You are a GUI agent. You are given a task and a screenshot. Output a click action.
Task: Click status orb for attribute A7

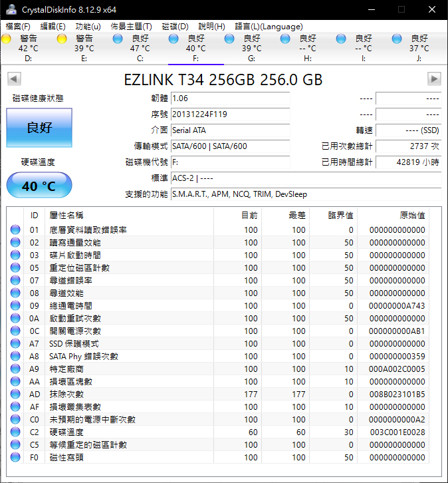(x=15, y=343)
